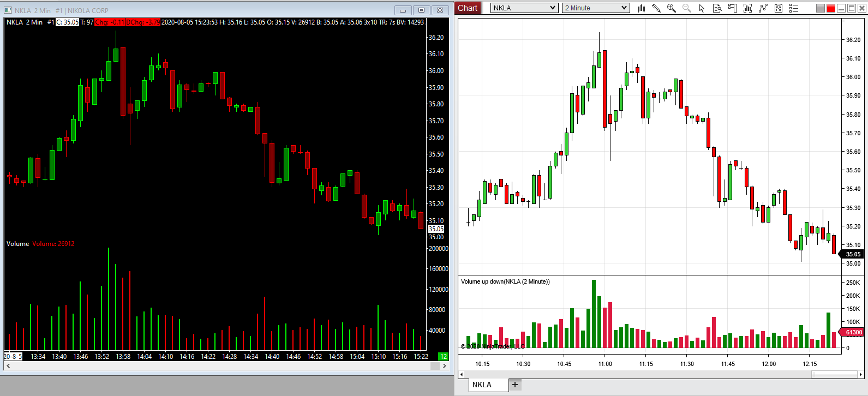Click the 'Volume up down(NKLA (2 Minute))' label
868x396 pixels.
tap(505, 281)
